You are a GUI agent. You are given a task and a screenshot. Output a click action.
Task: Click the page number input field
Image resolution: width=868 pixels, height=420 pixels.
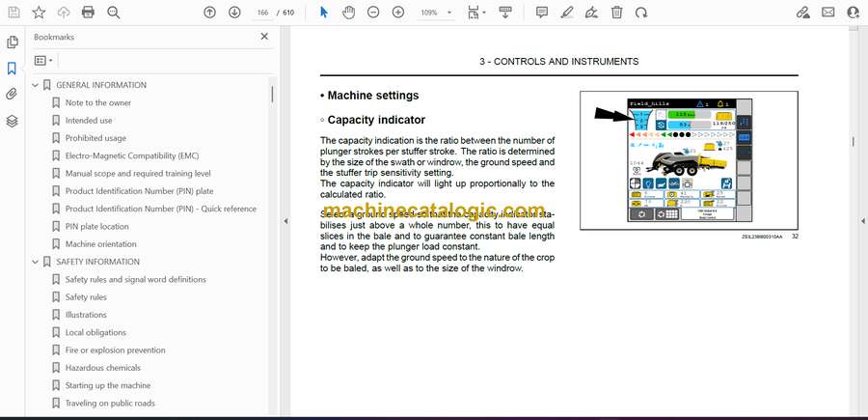(262, 13)
